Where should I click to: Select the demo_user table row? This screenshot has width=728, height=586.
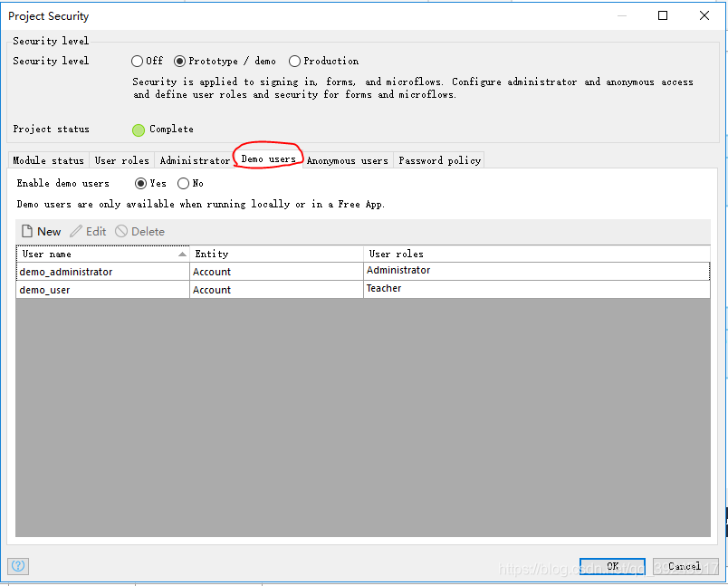click(363, 290)
